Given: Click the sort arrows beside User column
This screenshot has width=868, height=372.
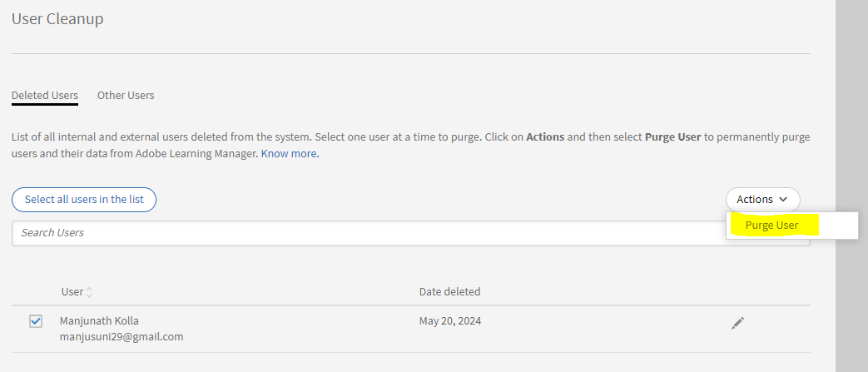Looking at the screenshot, I should click(x=89, y=292).
